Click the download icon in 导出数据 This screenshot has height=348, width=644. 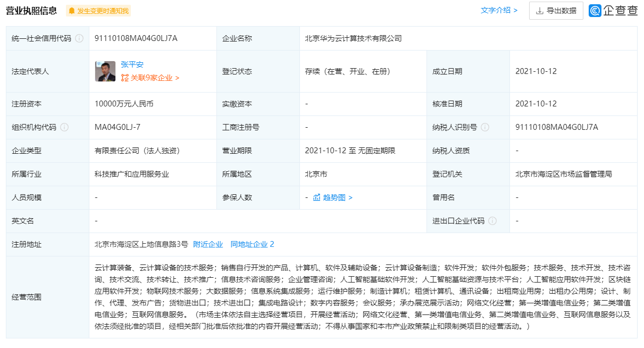coord(540,11)
